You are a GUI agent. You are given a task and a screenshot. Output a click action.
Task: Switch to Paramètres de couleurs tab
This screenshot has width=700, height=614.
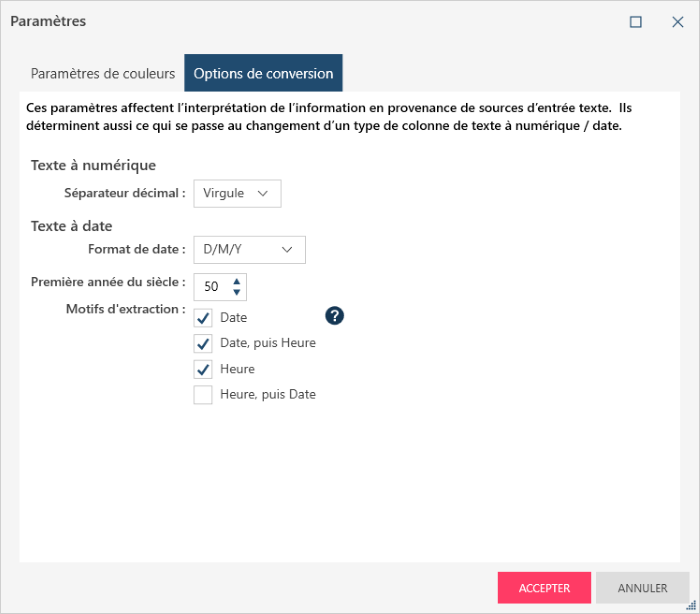point(103,74)
